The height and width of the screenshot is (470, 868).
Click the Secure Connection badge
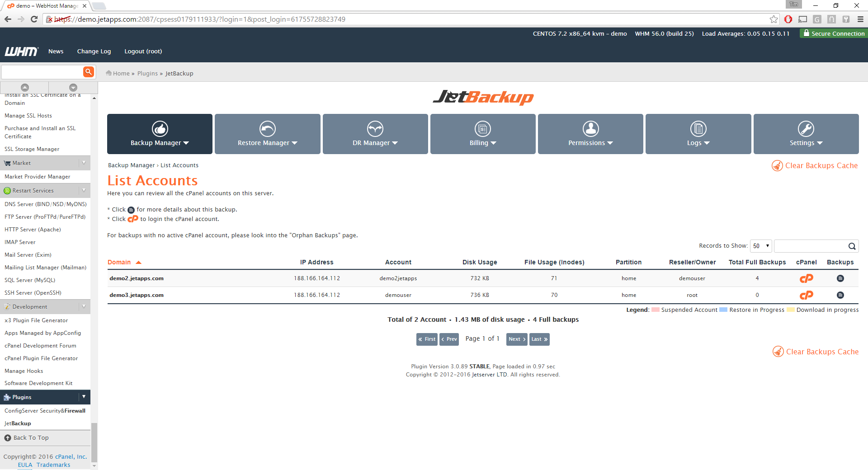point(834,33)
